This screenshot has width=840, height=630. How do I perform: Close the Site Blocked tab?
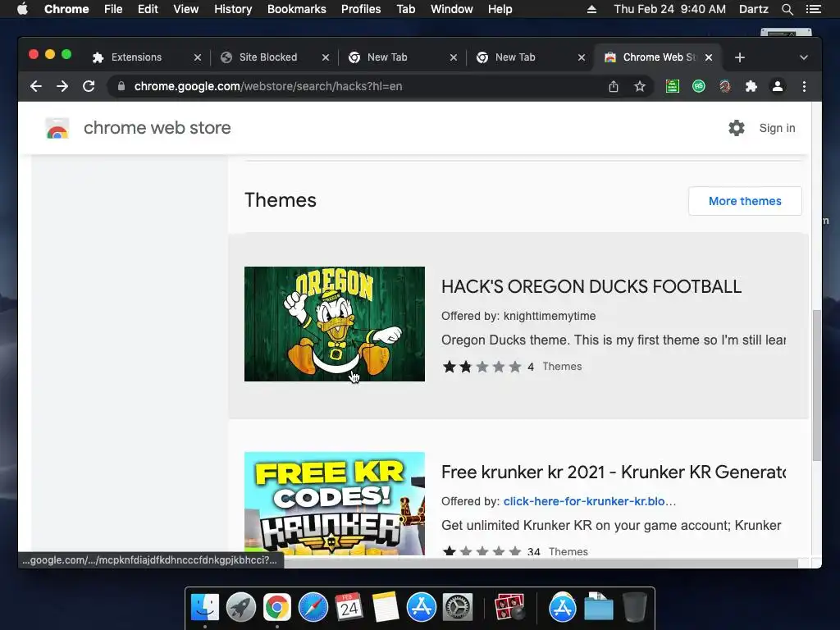[x=326, y=57]
